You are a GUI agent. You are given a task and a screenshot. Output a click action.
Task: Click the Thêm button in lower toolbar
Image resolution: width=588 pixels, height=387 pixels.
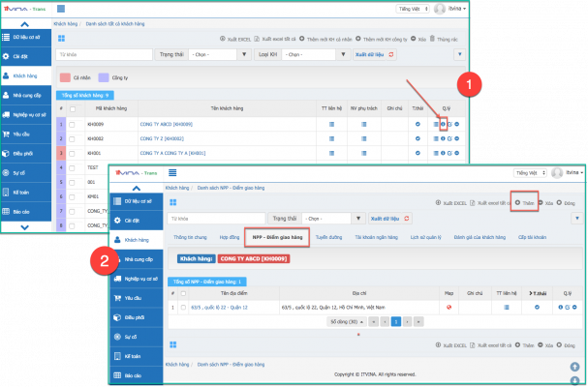pyautogui.click(x=523, y=204)
